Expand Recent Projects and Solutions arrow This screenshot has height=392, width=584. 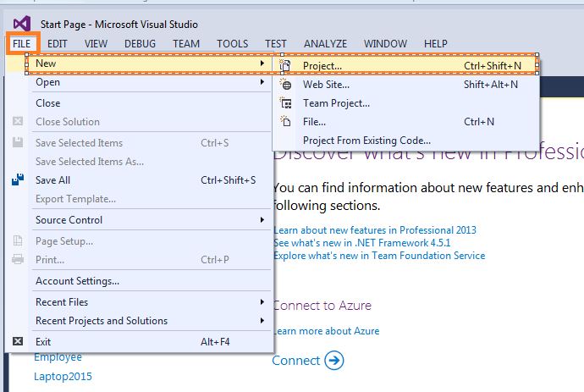point(262,320)
